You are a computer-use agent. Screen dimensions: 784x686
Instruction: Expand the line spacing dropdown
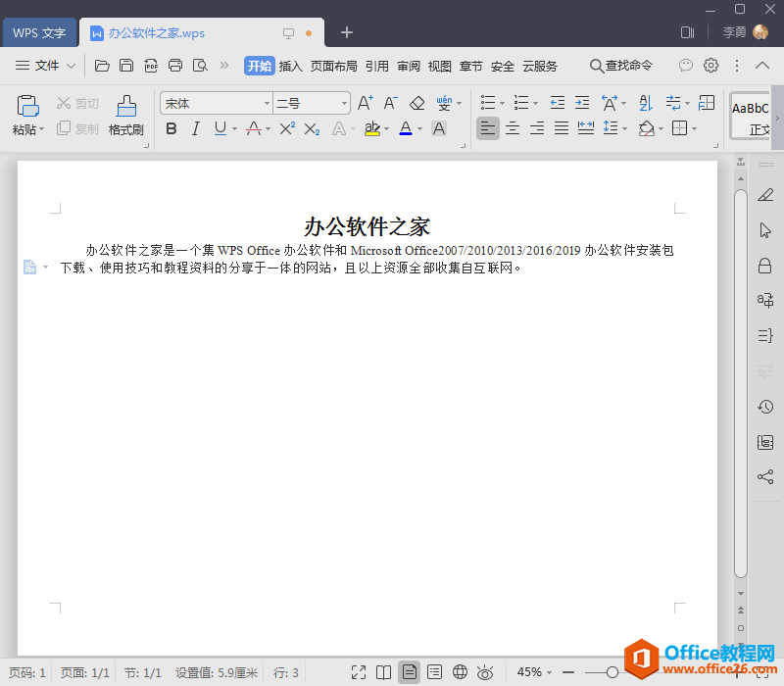624,129
